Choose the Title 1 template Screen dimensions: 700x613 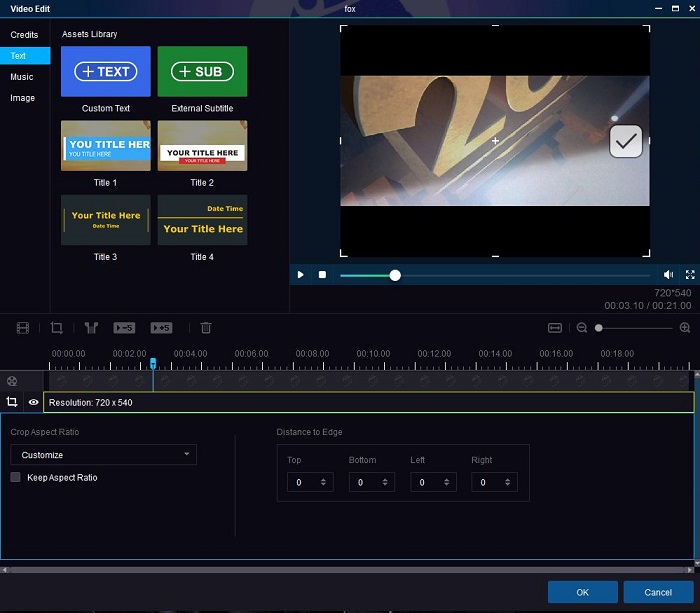click(106, 146)
